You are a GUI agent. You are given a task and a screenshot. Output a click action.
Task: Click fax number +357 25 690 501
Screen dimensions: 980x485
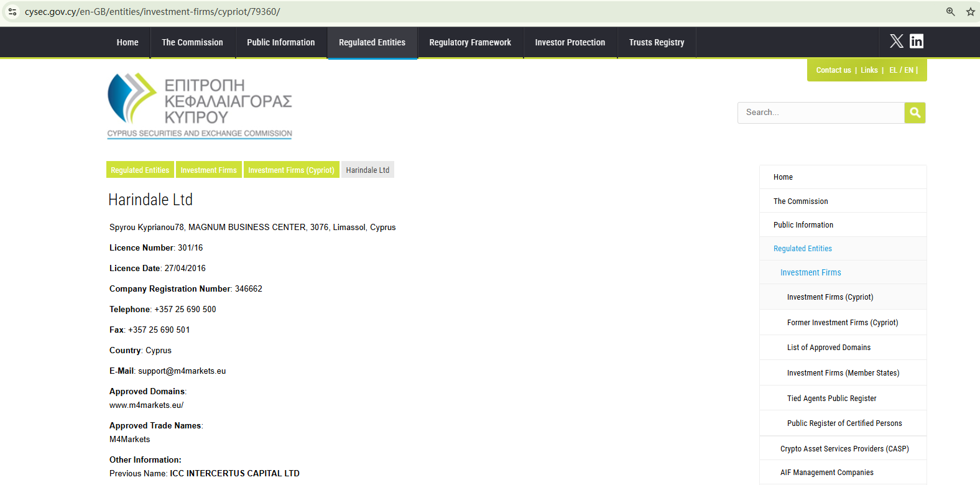(159, 330)
